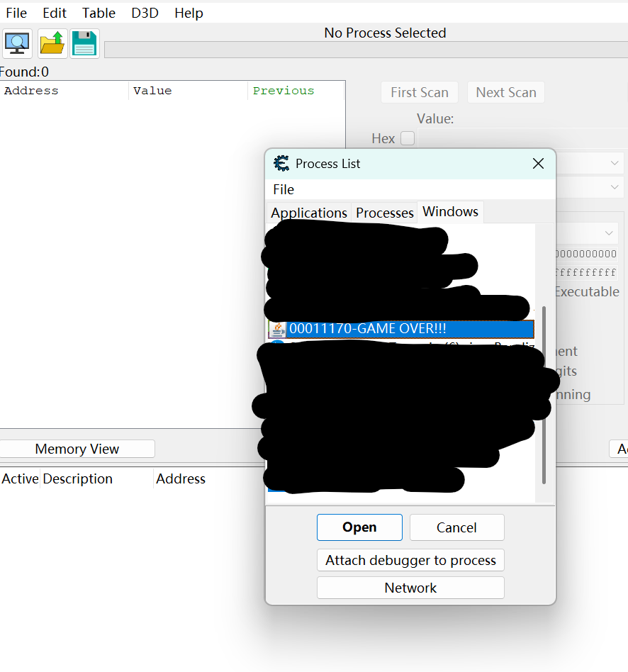Switch to the Processes tab

click(384, 213)
